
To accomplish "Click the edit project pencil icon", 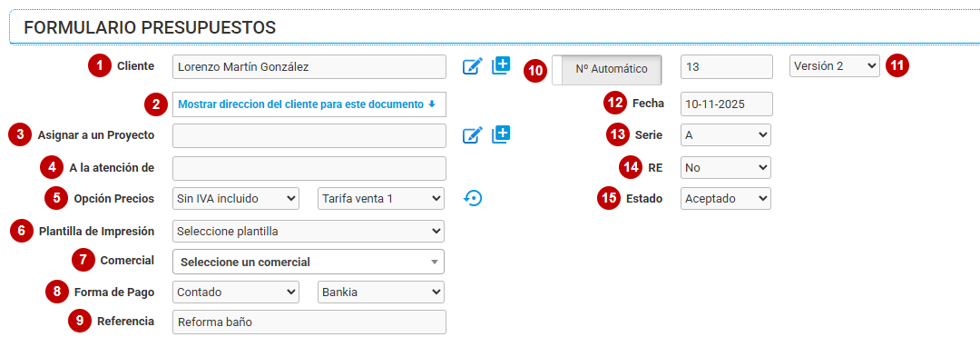I will pyautogui.click(x=473, y=134).
